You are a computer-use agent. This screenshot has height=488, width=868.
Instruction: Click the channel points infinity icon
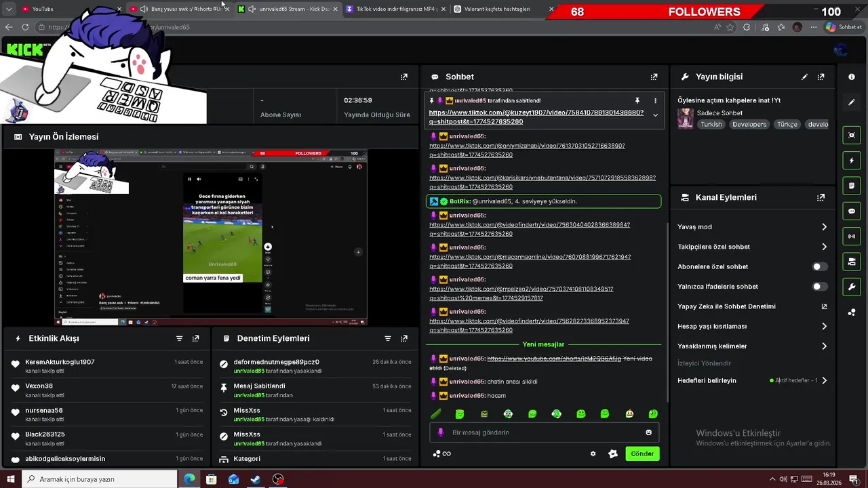(x=442, y=453)
